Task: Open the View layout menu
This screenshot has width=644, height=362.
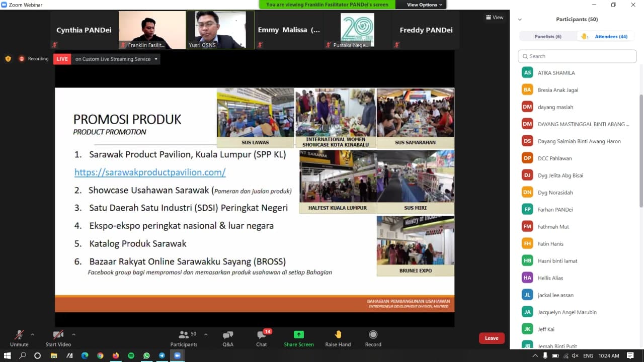Action: pyautogui.click(x=495, y=17)
